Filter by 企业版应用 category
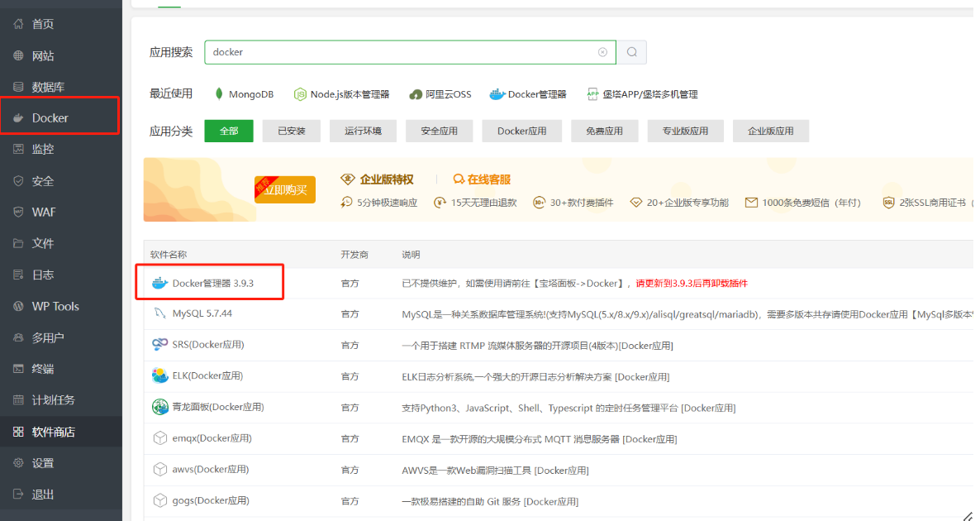980x521 pixels. coord(770,131)
